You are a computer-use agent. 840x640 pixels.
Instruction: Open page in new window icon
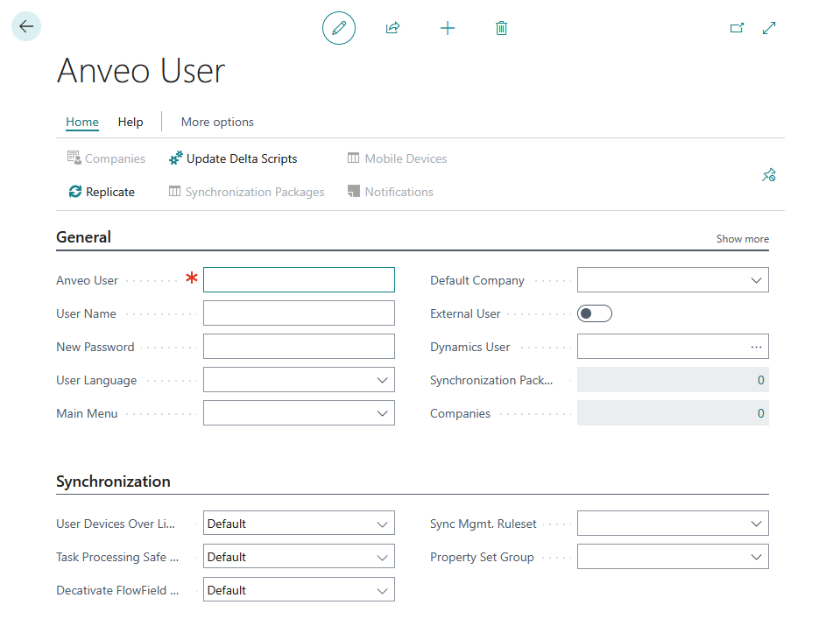(x=738, y=28)
